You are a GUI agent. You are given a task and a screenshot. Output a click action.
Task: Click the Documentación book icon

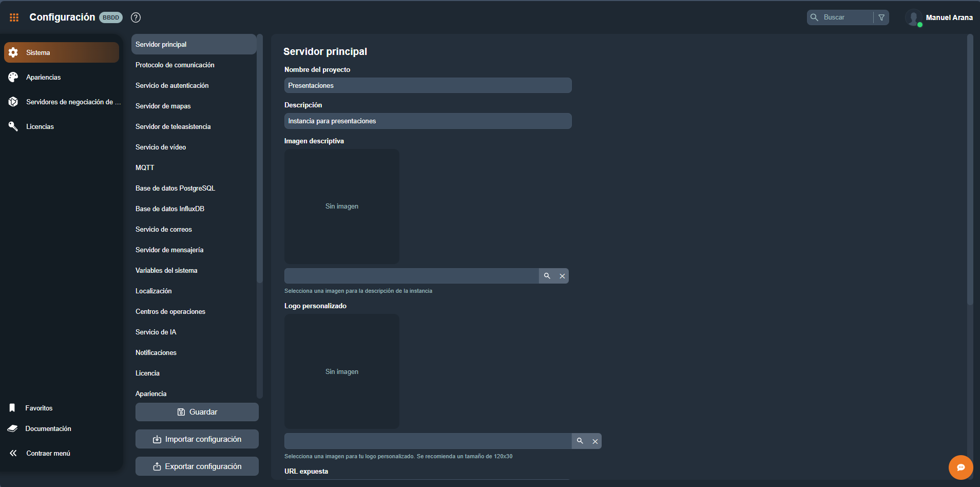coord(12,428)
